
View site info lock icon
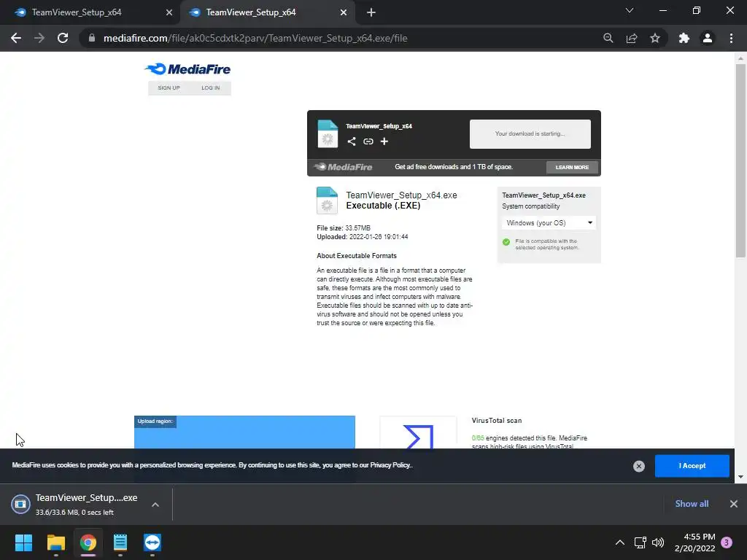pos(91,38)
